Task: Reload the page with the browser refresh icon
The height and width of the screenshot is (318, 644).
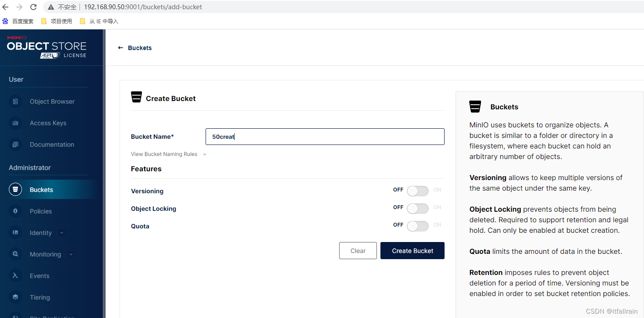Action: tap(33, 7)
